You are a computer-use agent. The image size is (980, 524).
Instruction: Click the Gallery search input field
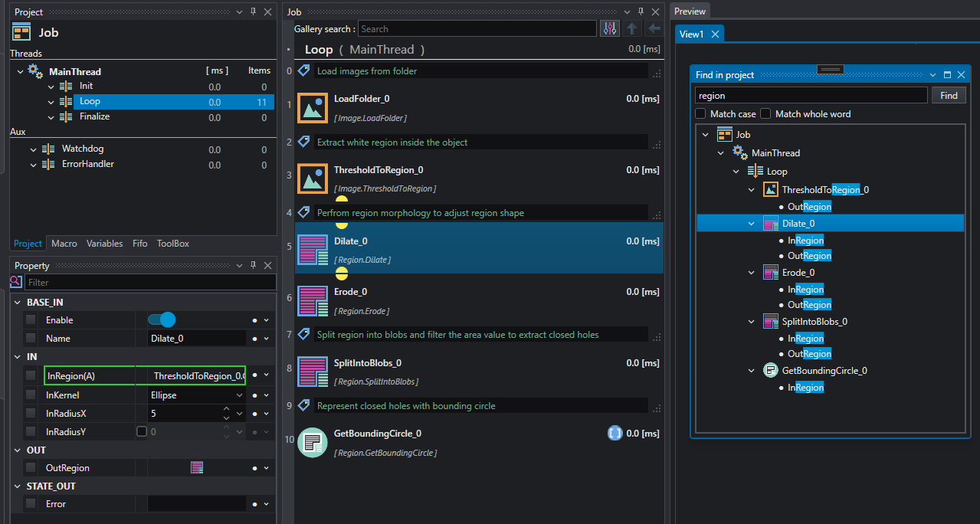pos(477,29)
